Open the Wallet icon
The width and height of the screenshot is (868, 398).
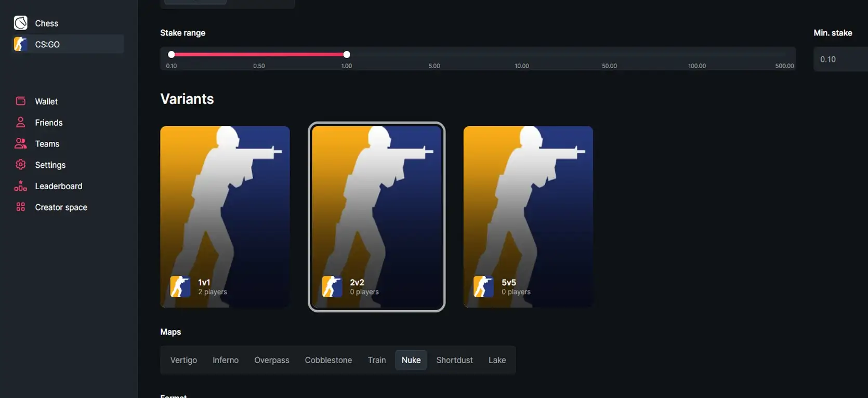point(21,101)
